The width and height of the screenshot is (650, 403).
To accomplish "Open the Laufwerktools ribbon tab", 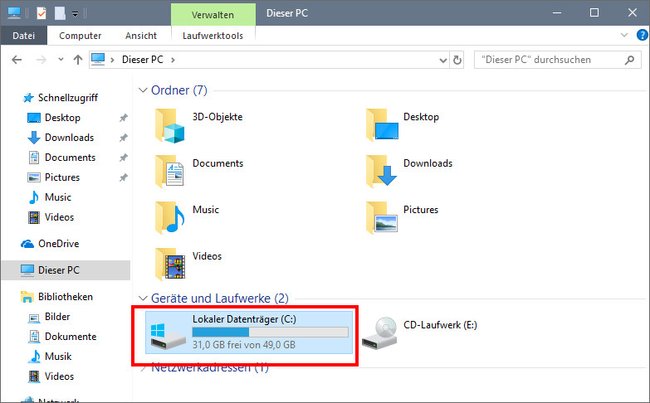I will (x=213, y=36).
